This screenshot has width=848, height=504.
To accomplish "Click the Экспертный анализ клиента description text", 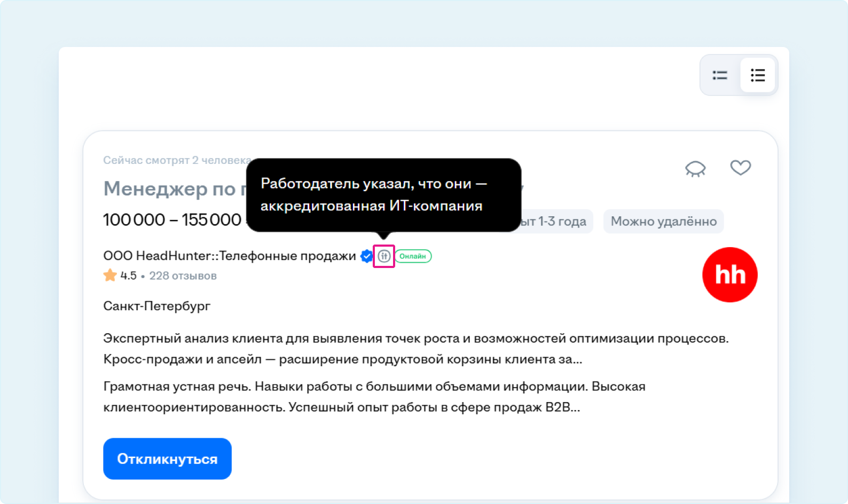I will pos(415,338).
